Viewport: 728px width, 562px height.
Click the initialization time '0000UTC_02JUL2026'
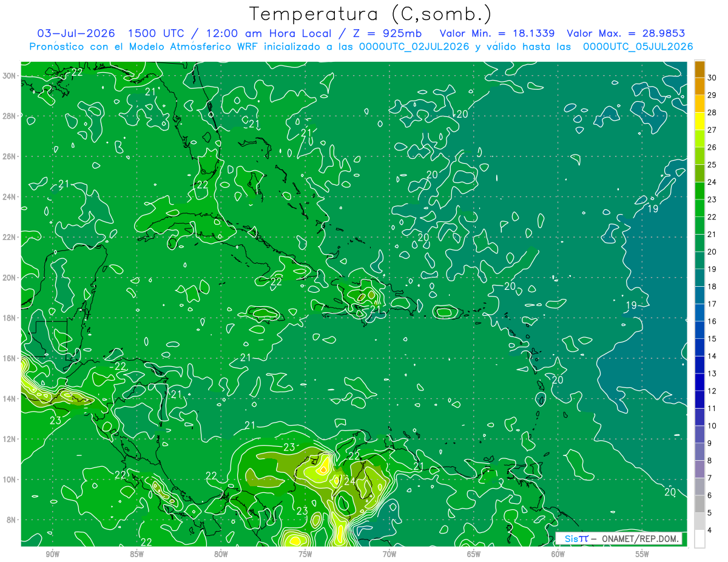coord(414,47)
